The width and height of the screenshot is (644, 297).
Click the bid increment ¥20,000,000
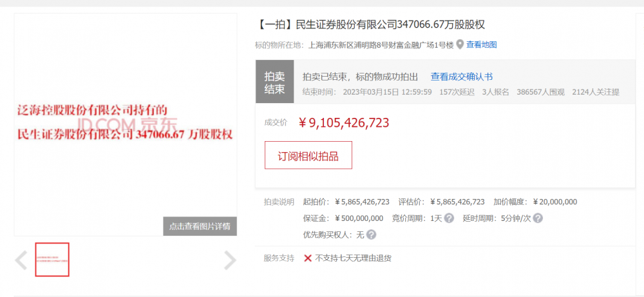[x=555, y=202]
